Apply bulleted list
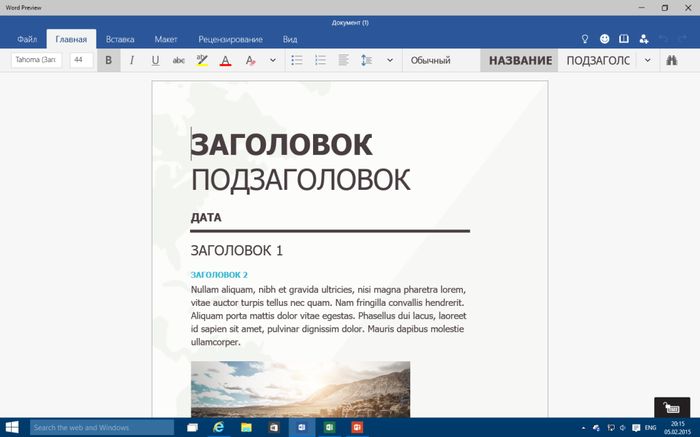 point(297,60)
